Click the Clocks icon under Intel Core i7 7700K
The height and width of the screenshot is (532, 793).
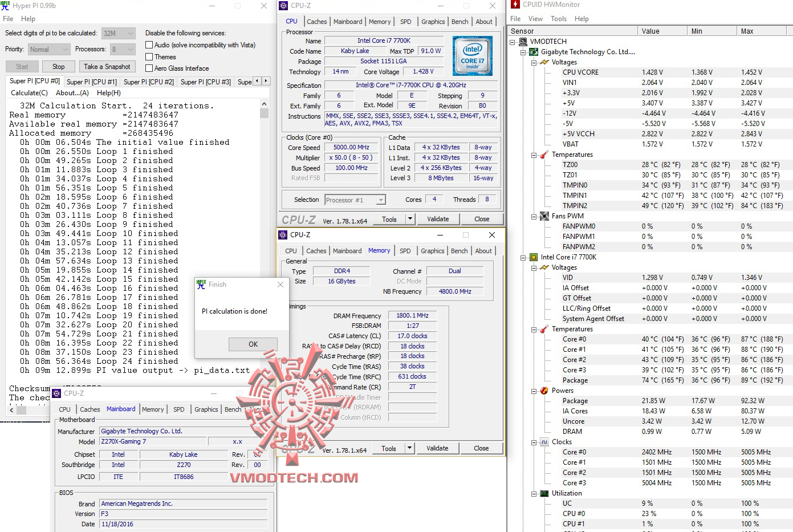point(544,442)
